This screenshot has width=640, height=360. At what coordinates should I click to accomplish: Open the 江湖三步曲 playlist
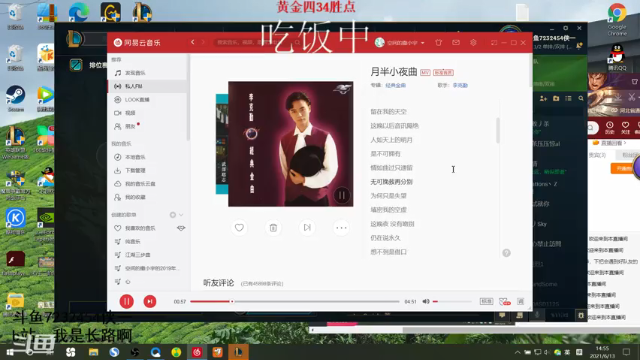147,255
